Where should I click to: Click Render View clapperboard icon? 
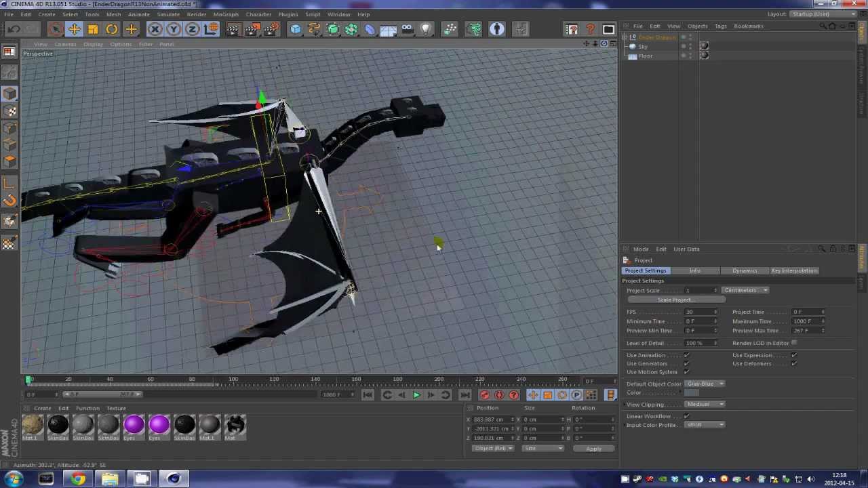233,29
